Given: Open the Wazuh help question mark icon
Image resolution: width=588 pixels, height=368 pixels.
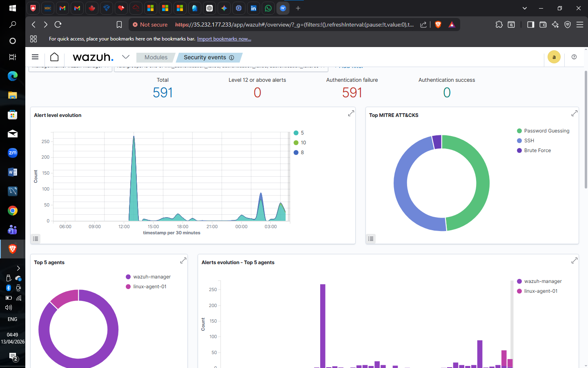Looking at the screenshot, I should pyautogui.click(x=574, y=57).
